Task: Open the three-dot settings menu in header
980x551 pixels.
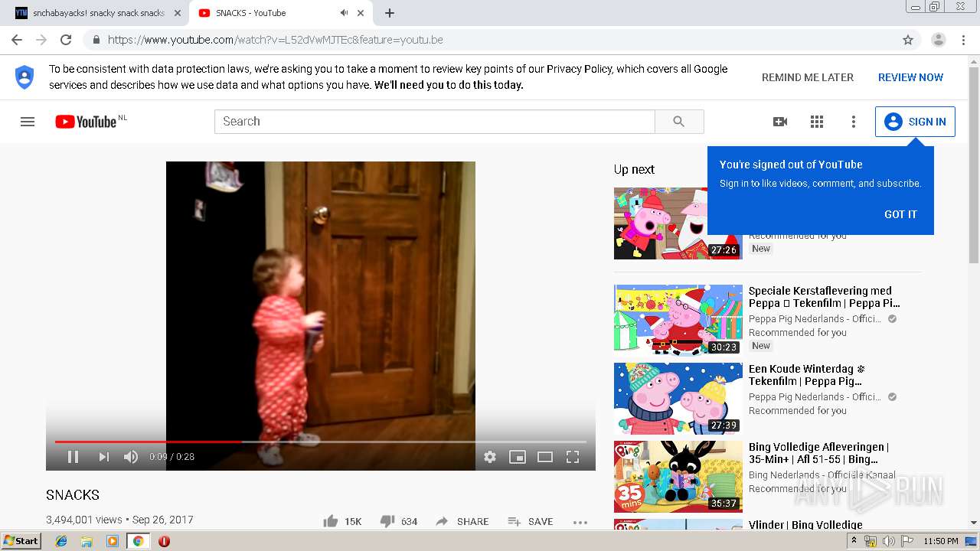Action: pyautogui.click(x=854, y=122)
